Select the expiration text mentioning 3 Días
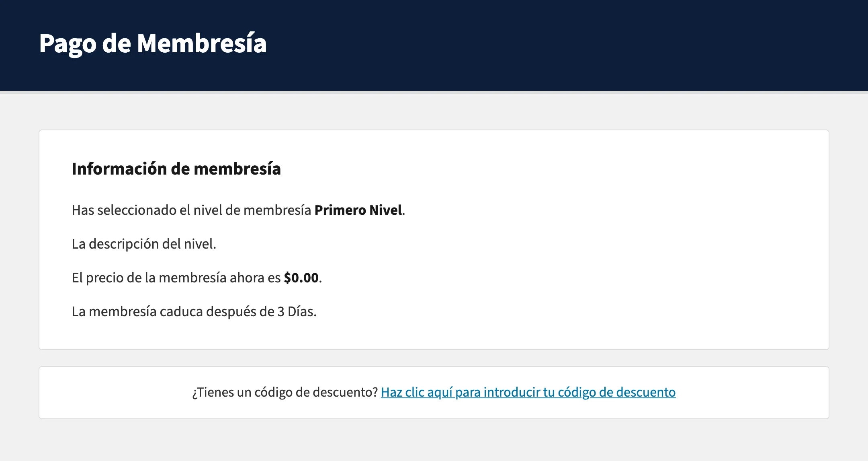The image size is (868, 461). tap(194, 310)
